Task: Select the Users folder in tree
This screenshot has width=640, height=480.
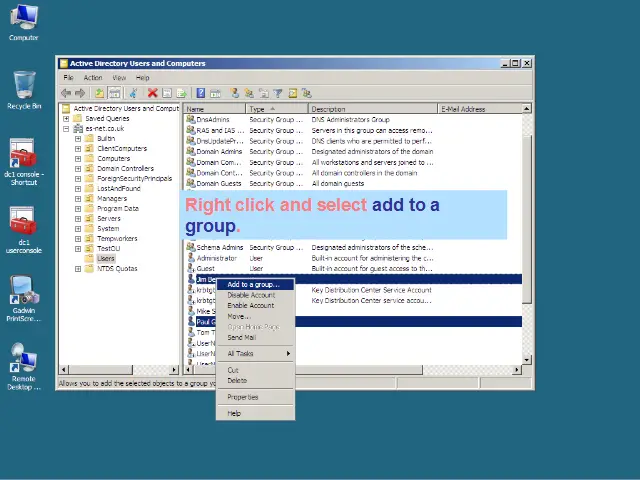Action: pos(105,258)
